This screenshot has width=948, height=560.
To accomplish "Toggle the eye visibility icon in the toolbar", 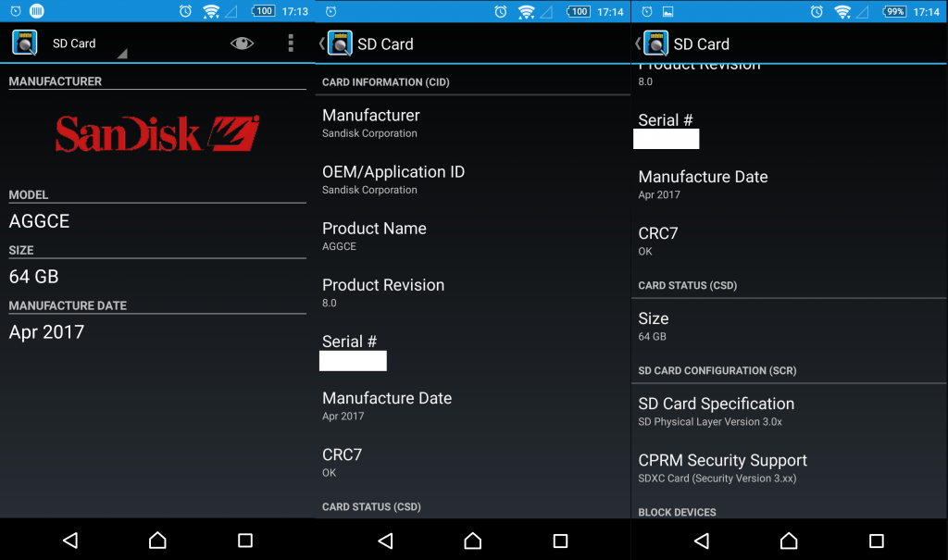I will pyautogui.click(x=242, y=43).
